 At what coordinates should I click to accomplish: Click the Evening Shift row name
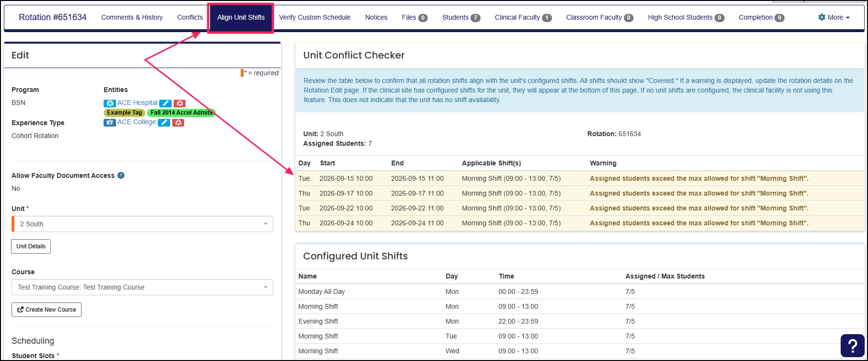click(318, 321)
